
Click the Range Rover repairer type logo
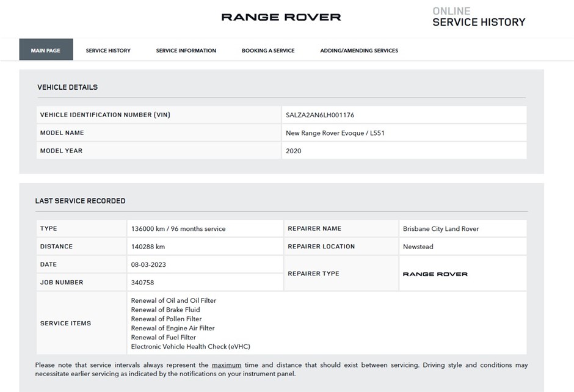tap(435, 274)
